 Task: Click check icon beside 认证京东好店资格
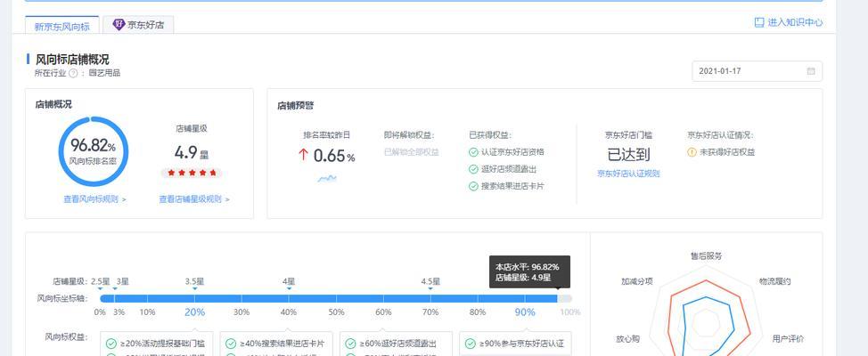(x=473, y=152)
